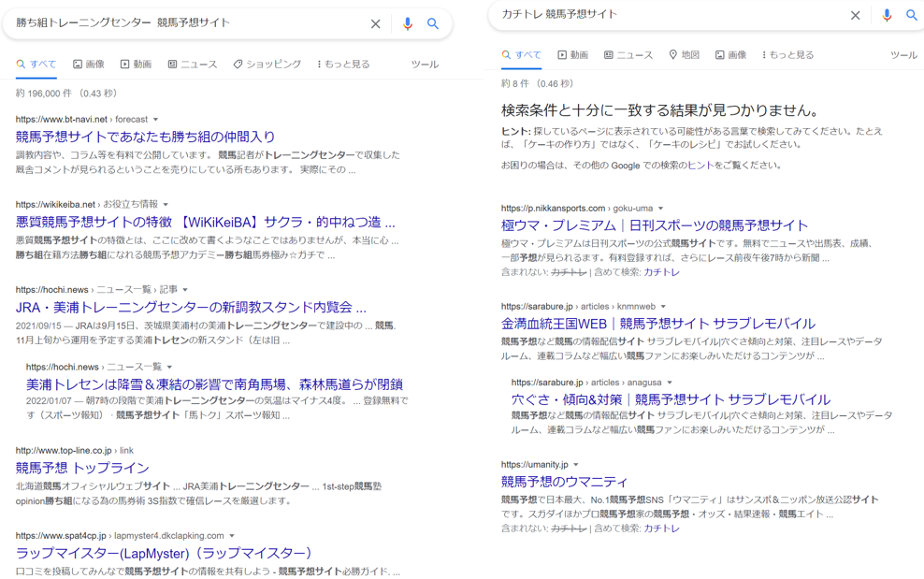The width and height of the screenshot is (924, 579).
Task: Expand the arrow beside indented hochi.news › ニュース一覧
Action: [x=169, y=368]
